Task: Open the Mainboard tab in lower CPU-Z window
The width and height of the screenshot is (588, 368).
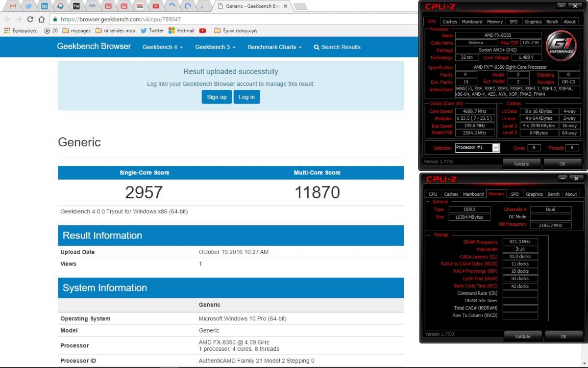Action: (473, 194)
